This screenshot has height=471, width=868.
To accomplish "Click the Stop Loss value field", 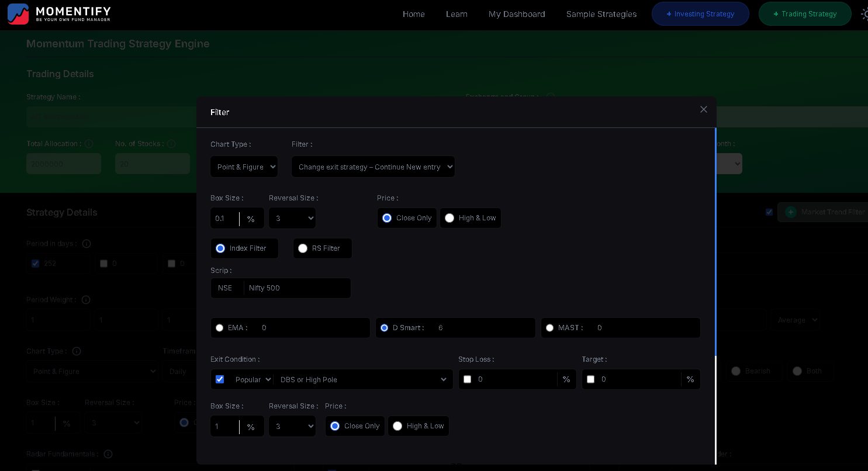I will point(516,379).
